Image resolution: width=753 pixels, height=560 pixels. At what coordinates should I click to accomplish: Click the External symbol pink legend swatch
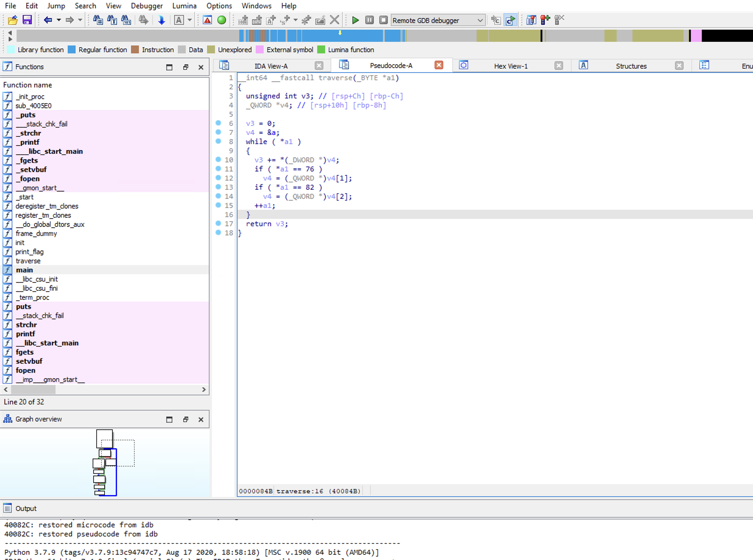click(260, 50)
